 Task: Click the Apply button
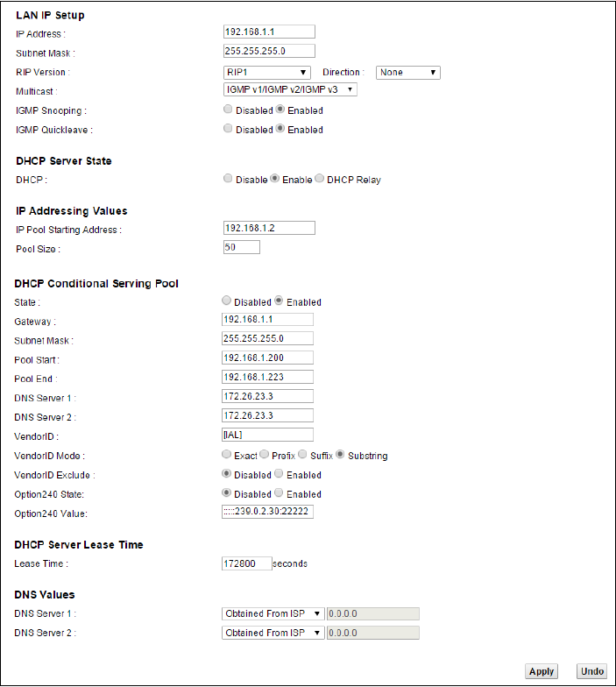click(x=542, y=671)
